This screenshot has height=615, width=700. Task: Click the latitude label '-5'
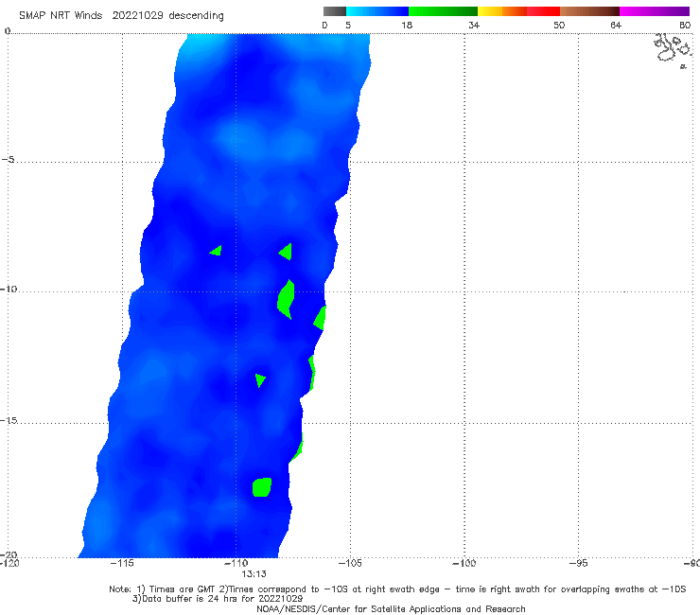coord(8,160)
